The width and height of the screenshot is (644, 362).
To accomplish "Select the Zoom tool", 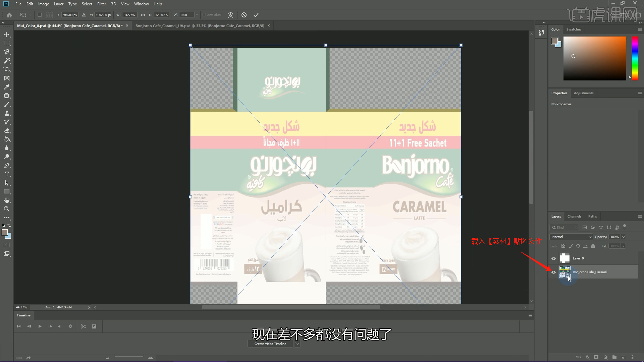I will [x=7, y=209].
